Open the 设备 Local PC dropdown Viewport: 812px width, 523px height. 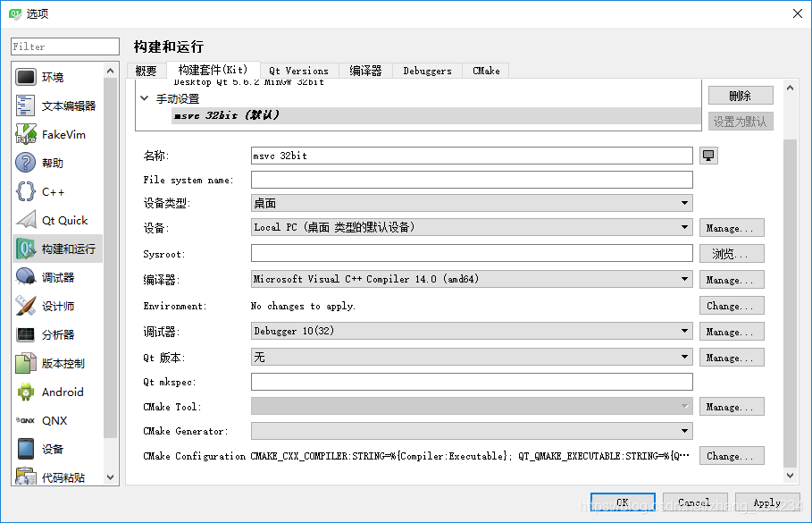(472, 227)
